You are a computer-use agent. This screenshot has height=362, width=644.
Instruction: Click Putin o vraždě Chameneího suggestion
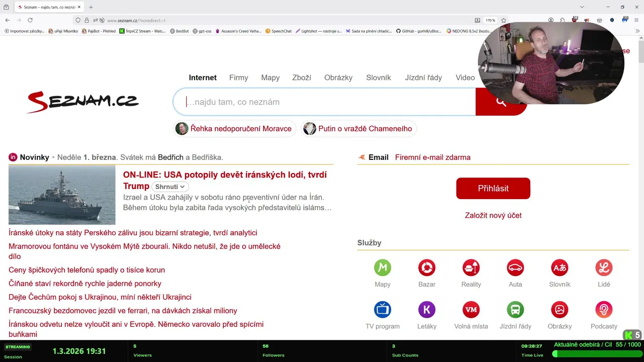point(358,129)
